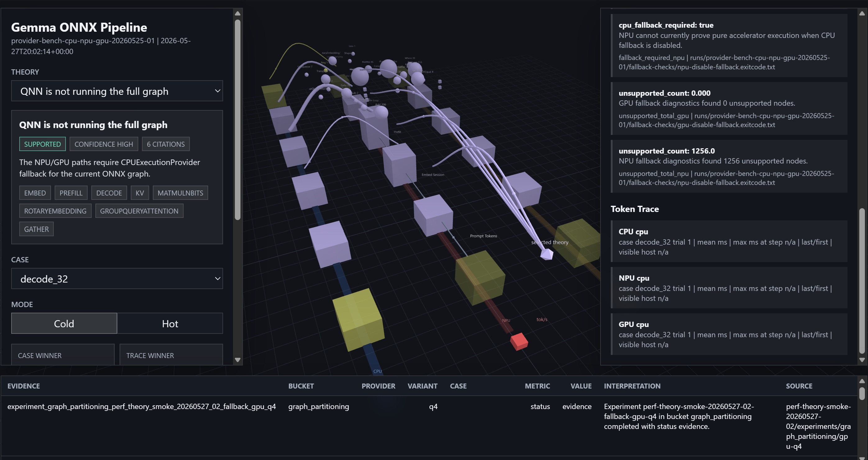Image resolution: width=868 pixels, height=460 pixels.
Task: Click the selected theory diamond marker
Action: click(x=546, y=254)
